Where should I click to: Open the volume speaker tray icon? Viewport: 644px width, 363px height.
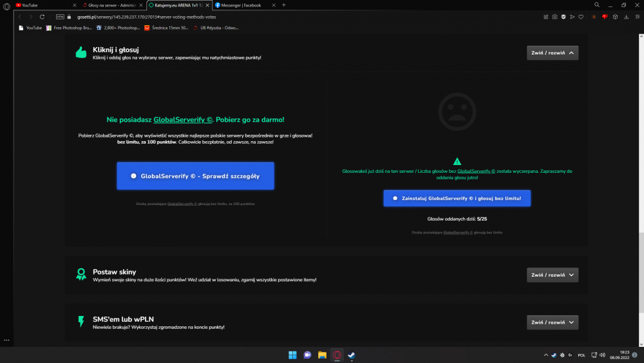point(603,355)
